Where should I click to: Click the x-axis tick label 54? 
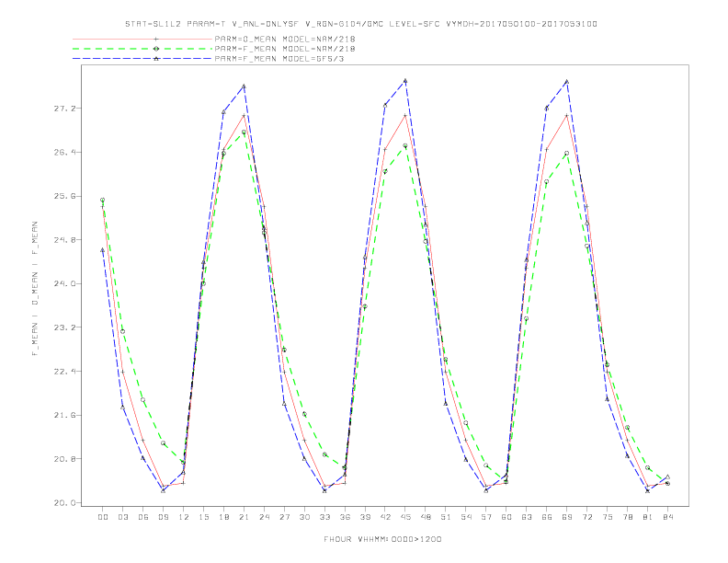pos(466,517)
